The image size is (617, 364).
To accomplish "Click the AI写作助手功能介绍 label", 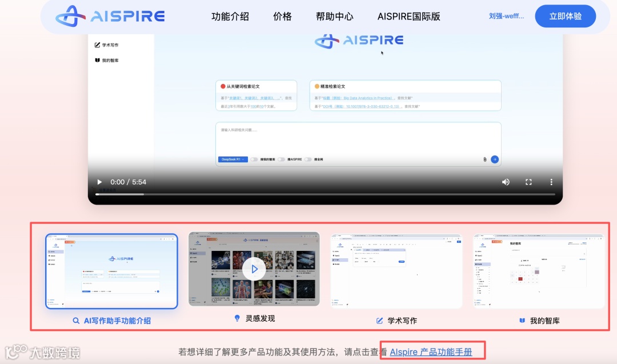I will 117,321.
